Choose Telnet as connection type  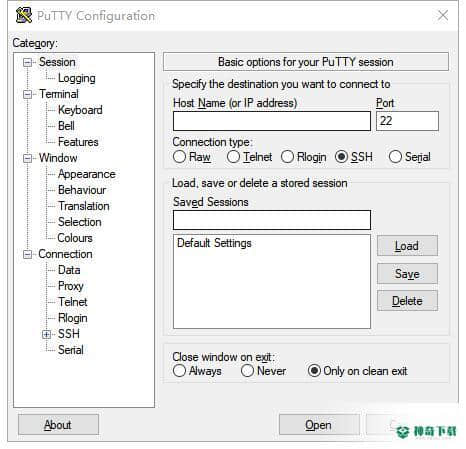click(233, 156)
